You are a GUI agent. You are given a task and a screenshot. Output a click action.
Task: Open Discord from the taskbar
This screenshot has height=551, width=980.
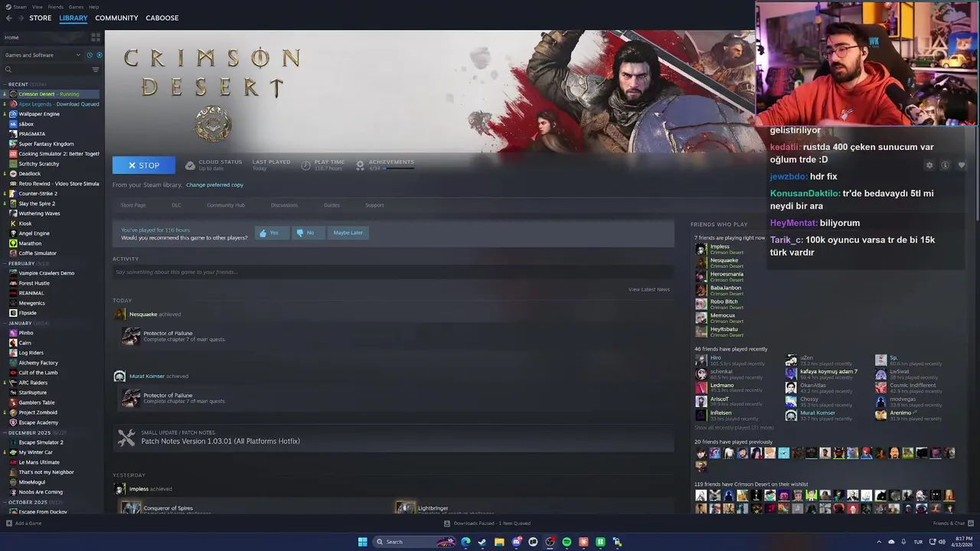point(516,542)
